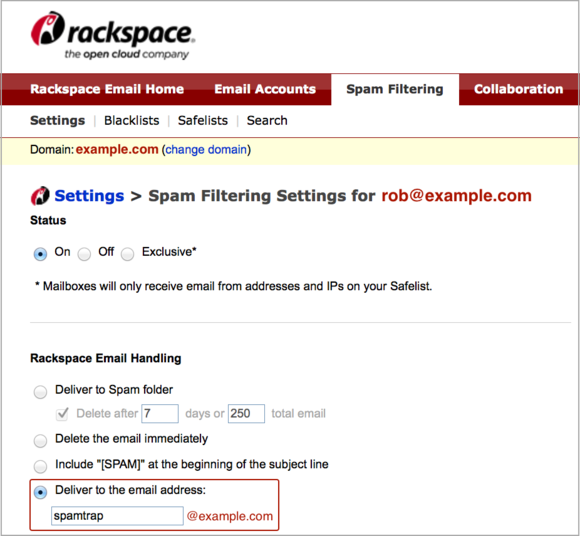Click the Rackspace logo icon at top
Screen dimensions: 580x536
(47, 28)
